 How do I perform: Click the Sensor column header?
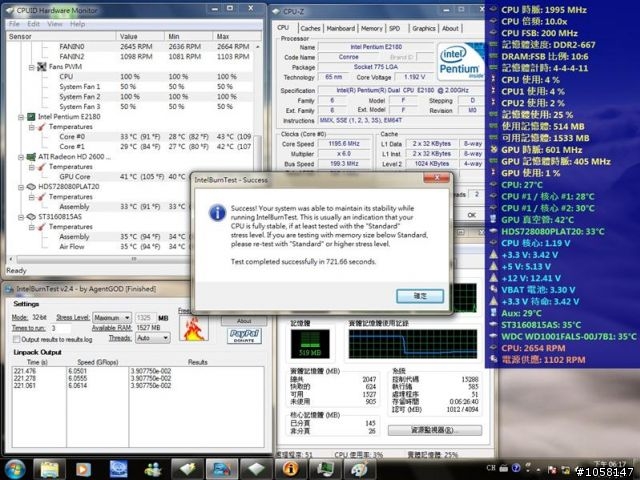(61, 36)
